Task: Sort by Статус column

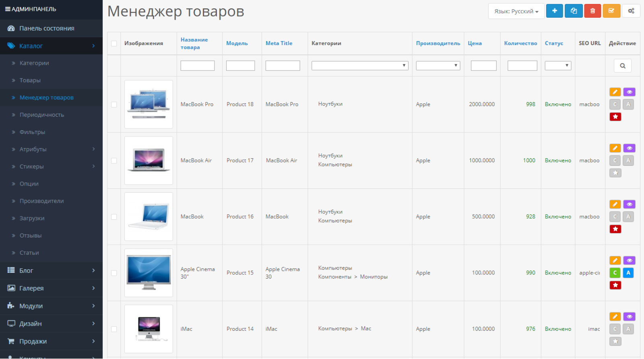Action: 554,43
